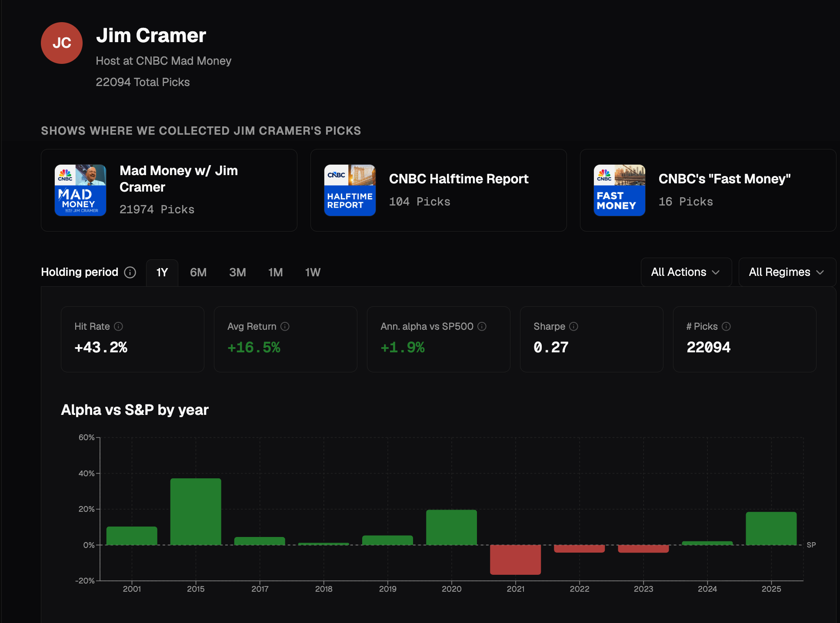This screenshot has height=623, width=840.
Task: Switch to the 6M holding period
Action: coord(198,272)
